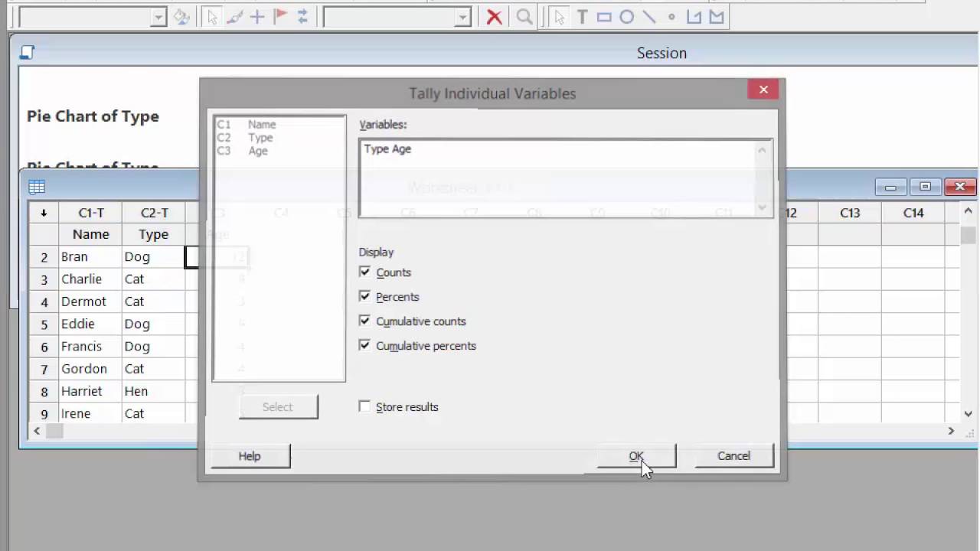Select the Text annotation tool

pos(582,17)
